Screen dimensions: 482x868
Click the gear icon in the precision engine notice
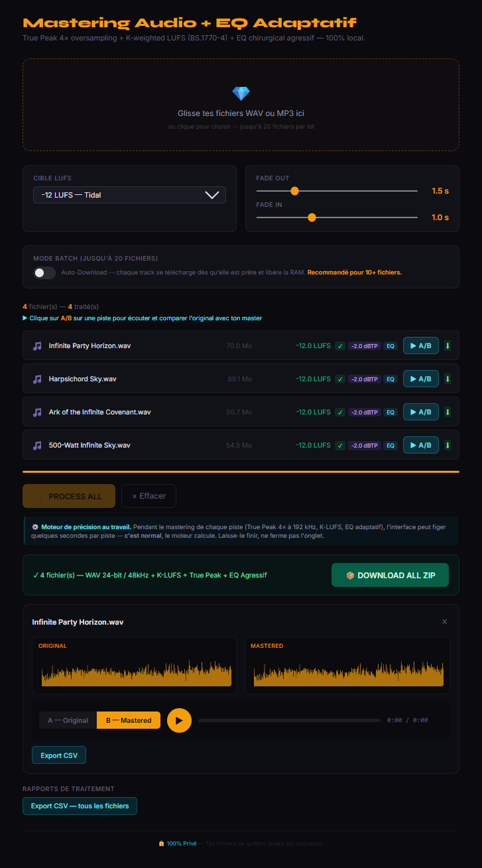35,527
